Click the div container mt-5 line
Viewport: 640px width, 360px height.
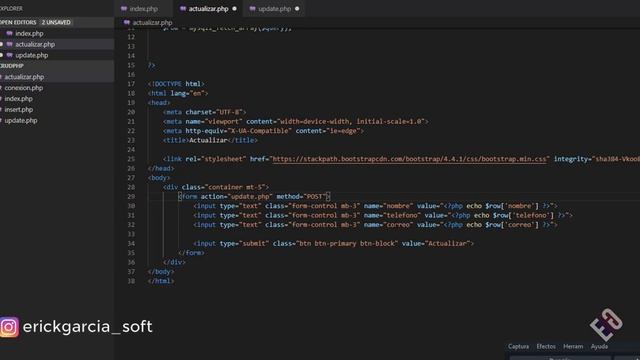(x=216, y=187)
